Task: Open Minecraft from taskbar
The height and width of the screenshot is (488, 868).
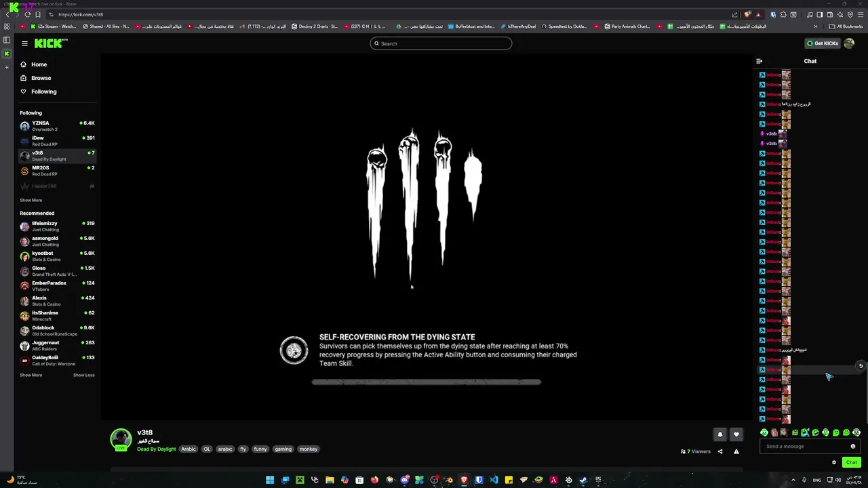Action: (300, 480)
